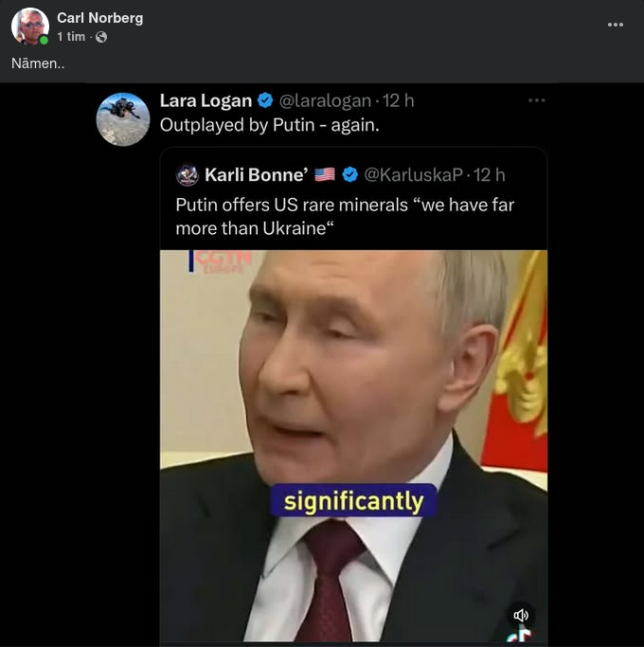Click the CGTN logo watermark

click(223, 261)
